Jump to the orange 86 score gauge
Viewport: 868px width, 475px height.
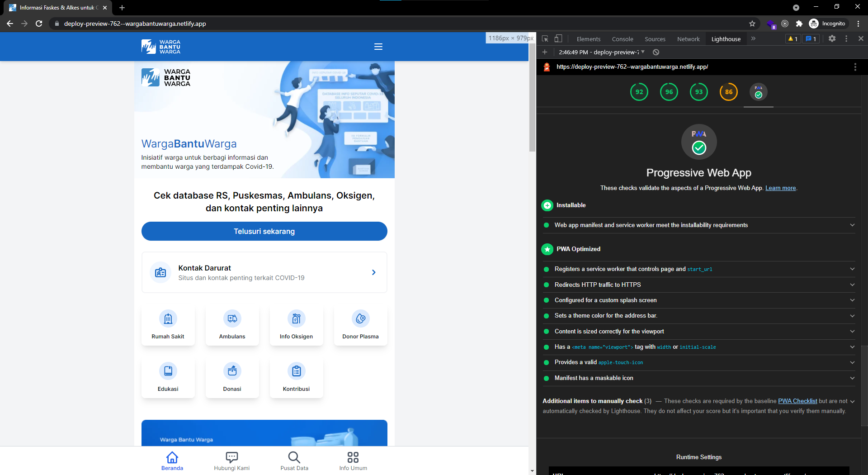(x=729, y=92)
